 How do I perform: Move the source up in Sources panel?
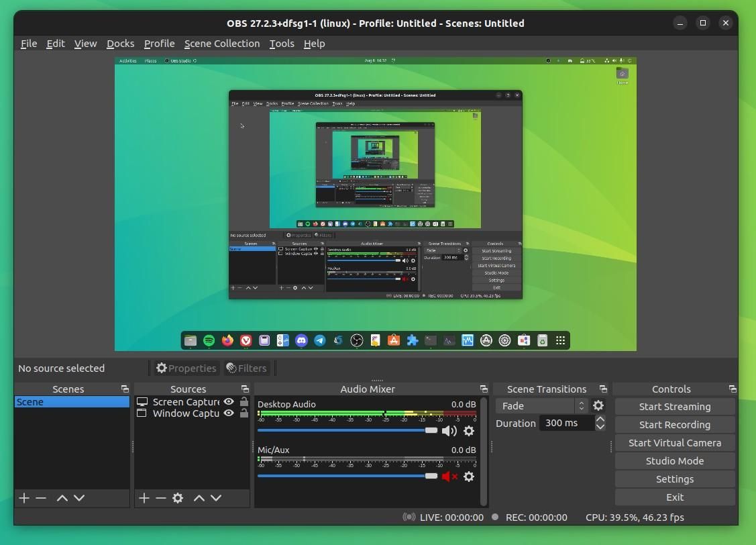pyautogui.click(x=199, y=498)
